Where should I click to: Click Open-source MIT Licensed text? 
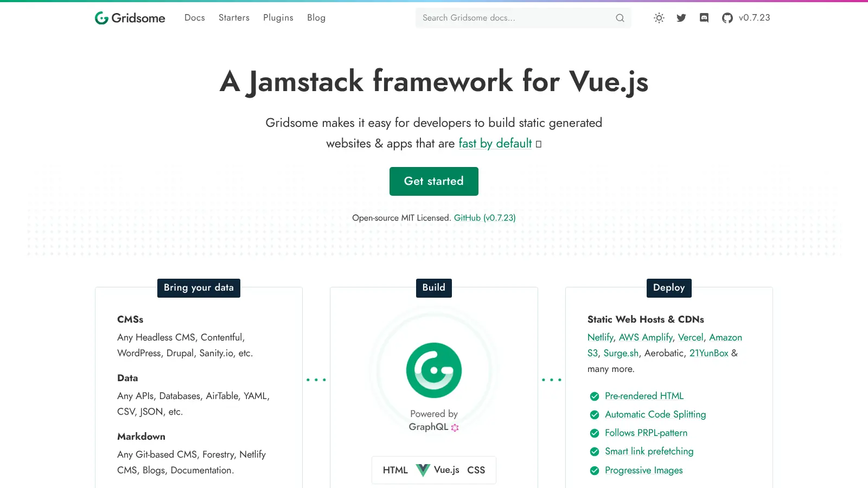pyautogui.click(x=401, y=218)
